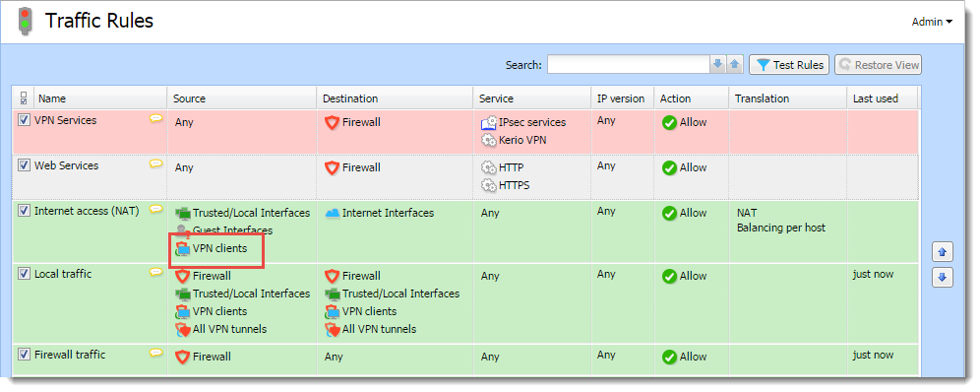Screen dimensions: 980x392
Task: Click the Allow checkmark icon in Web Services row
Action: tap(669, 168)
